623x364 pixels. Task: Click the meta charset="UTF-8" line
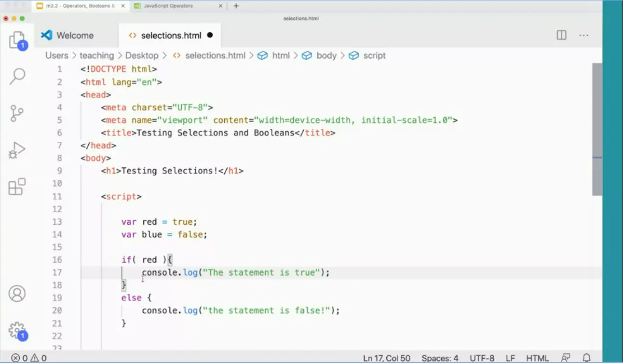[157, 107]
